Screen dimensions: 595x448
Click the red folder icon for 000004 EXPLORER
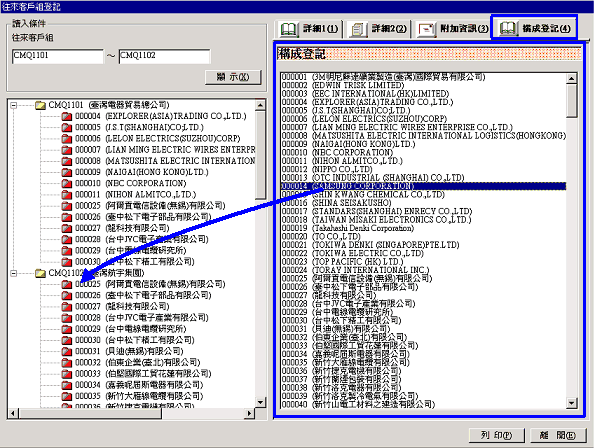(67, 116)
